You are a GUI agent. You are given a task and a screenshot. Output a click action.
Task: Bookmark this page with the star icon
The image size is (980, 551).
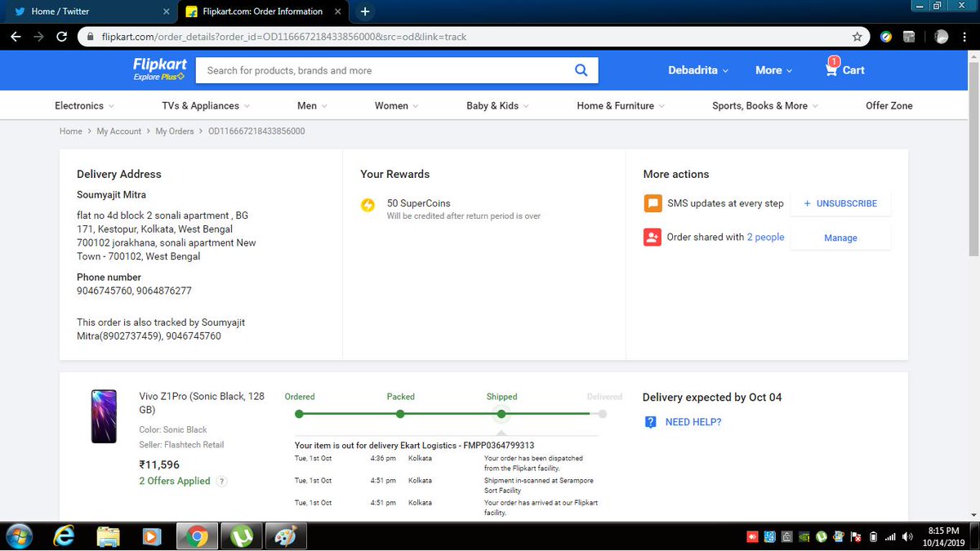coord(857,37)
